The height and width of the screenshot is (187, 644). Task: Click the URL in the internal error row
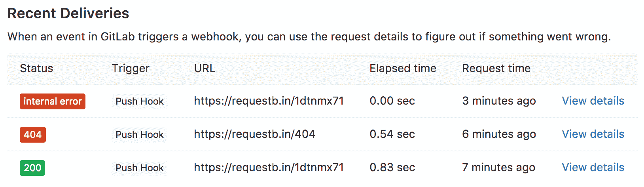click(269, 101)
